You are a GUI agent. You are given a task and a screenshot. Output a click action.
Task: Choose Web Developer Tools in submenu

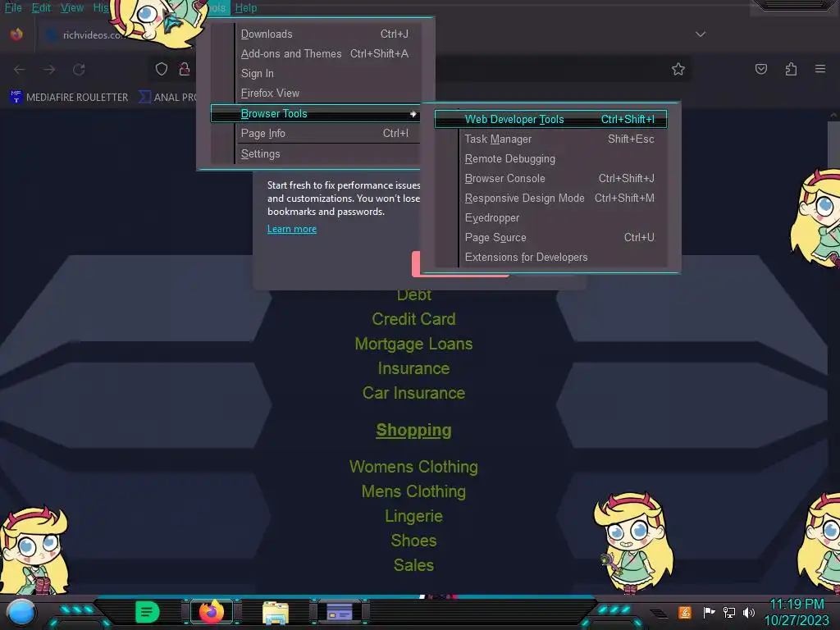550,119
